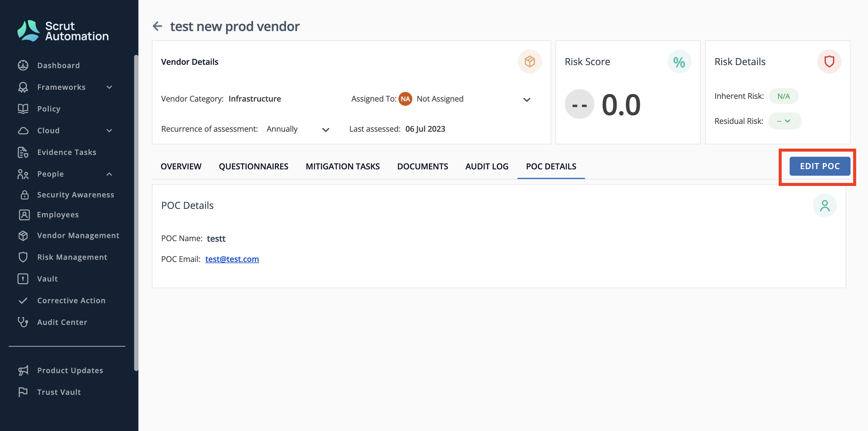Open the Audit Center label

coord(62,322)
